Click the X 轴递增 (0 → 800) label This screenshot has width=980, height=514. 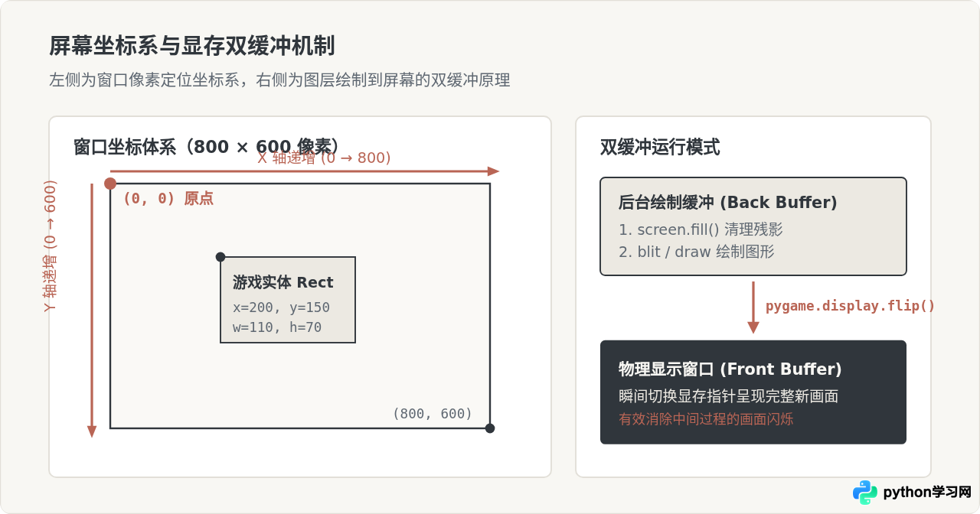coord(324,158)
